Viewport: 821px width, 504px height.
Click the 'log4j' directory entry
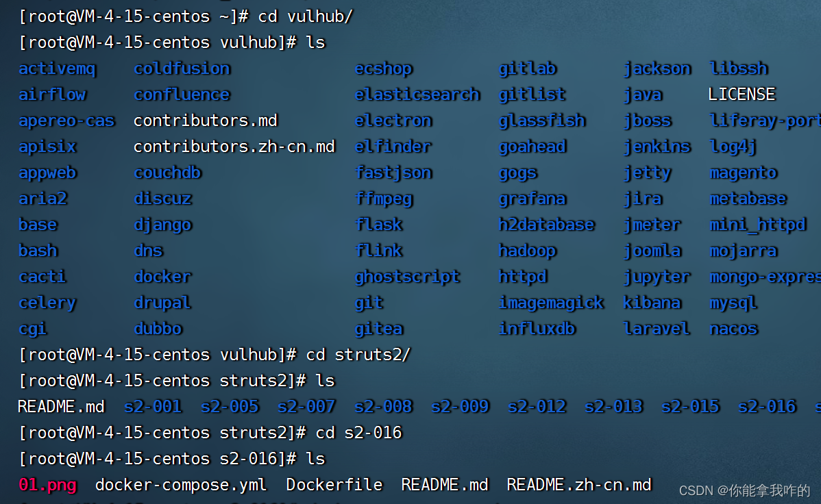(733, 147)
